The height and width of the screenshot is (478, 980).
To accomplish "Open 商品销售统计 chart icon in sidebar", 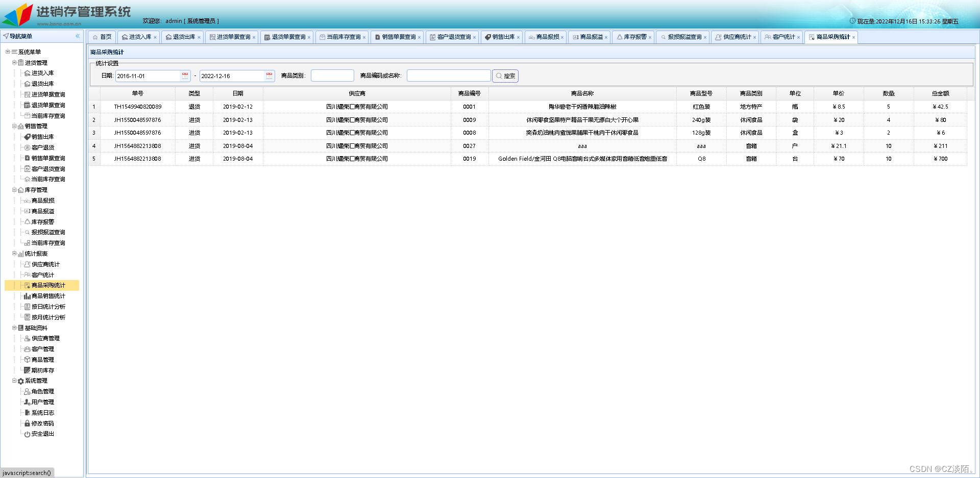I will 28,296.
